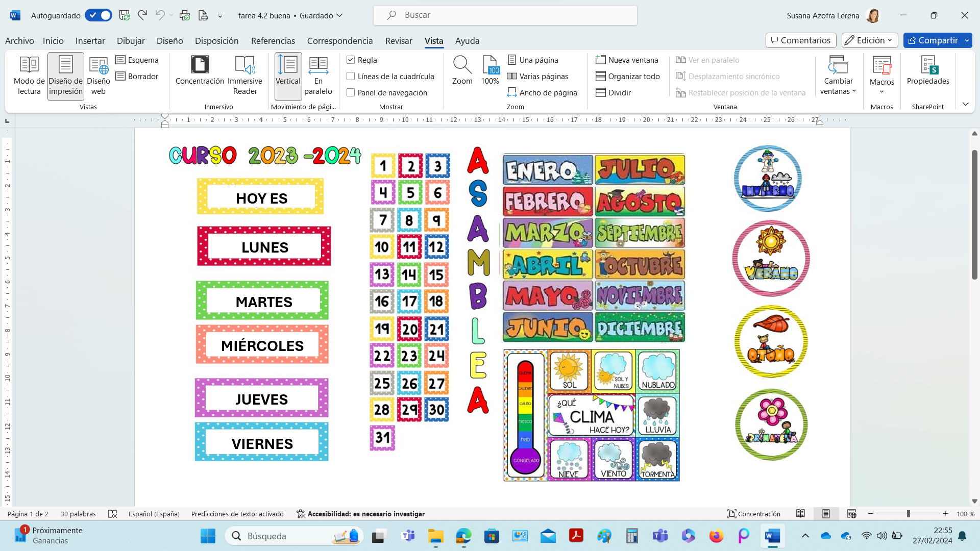Click the Comentarios button
Screen dimensions: 980x551
point(800,40)
